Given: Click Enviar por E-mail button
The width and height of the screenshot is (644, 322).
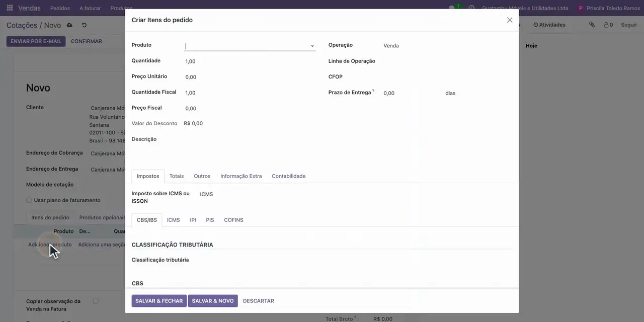Looking at the screenshot, I should [36, 41].
